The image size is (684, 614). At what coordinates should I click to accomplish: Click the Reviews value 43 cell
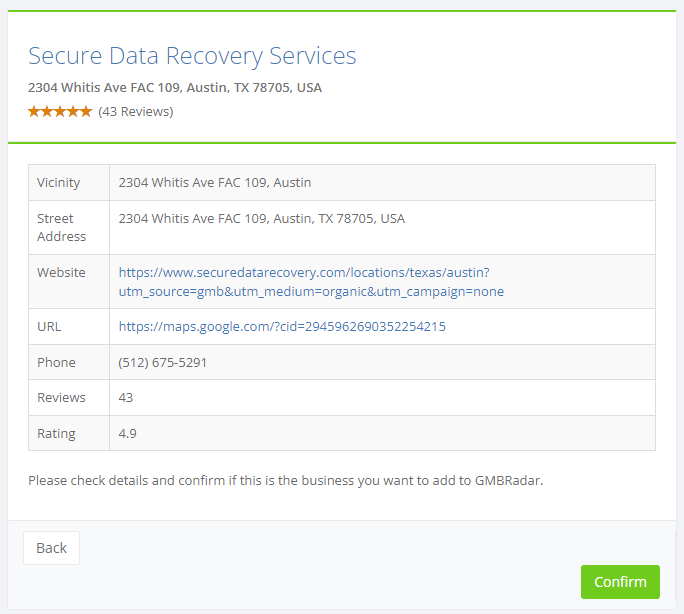tap(382, 398)
